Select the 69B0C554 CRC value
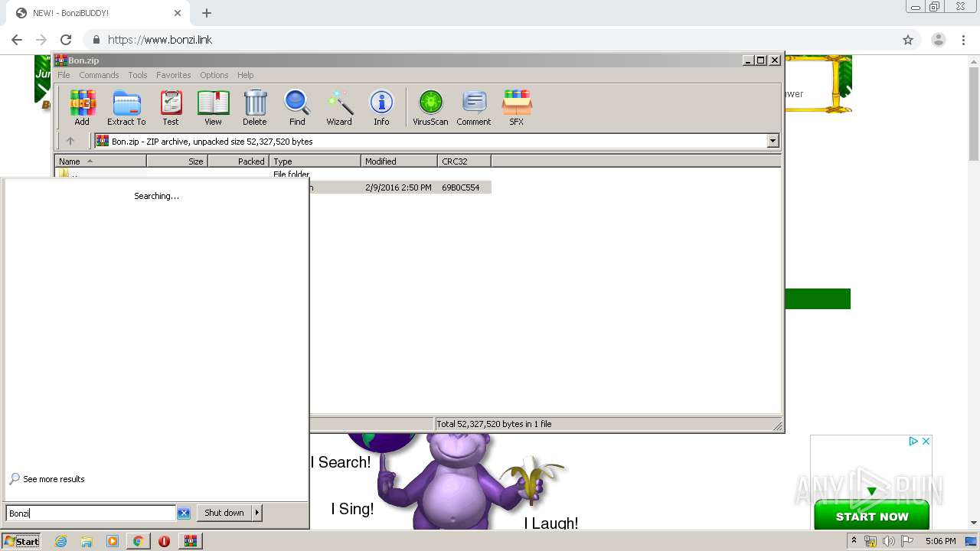The width and height of the screenshot is (980, 551). coord(461,187)
